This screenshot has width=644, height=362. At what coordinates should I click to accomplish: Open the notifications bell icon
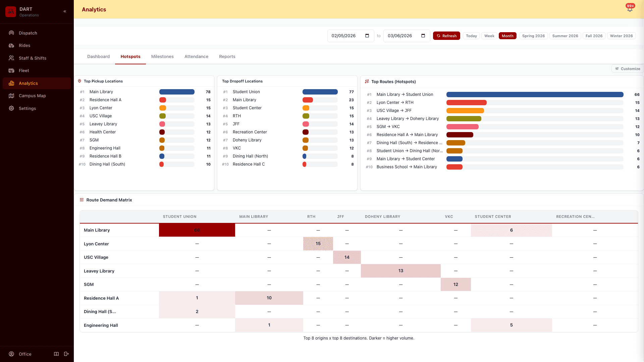click(x=630, y=9)
